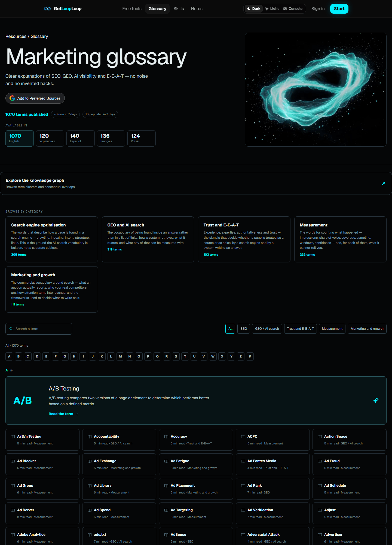Click the book icon next to Accountability
The image size is (392, 545).
[90, 437]
